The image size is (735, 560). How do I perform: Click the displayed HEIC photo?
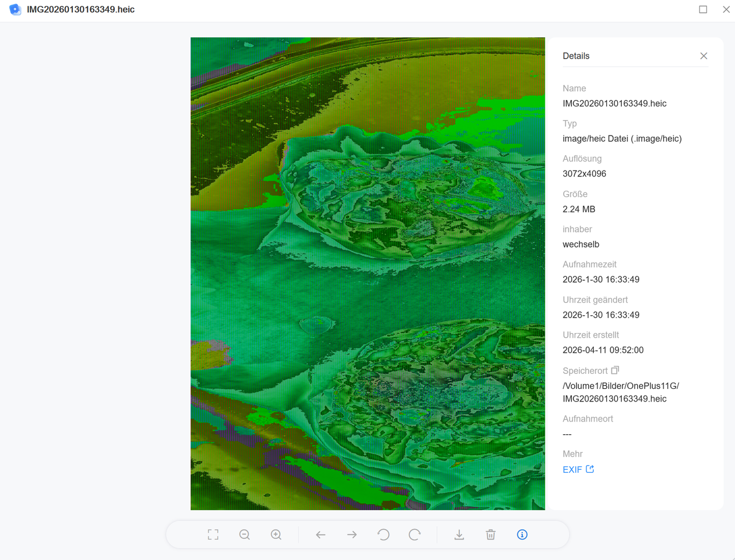(367, 273)
